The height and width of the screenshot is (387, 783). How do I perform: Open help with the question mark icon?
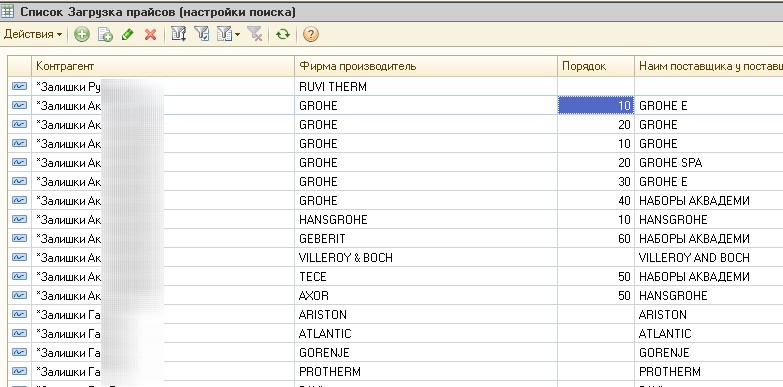coord(311,34)
